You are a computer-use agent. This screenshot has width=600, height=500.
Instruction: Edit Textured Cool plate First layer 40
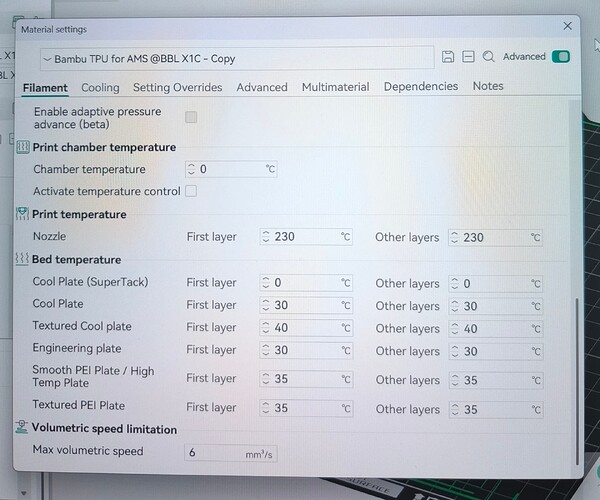point(306,328)
